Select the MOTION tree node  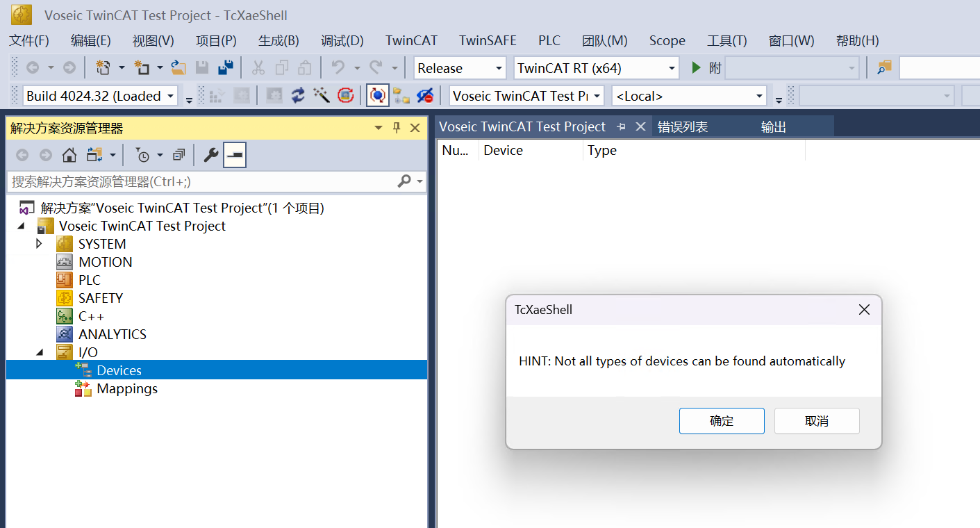[105, 262]
